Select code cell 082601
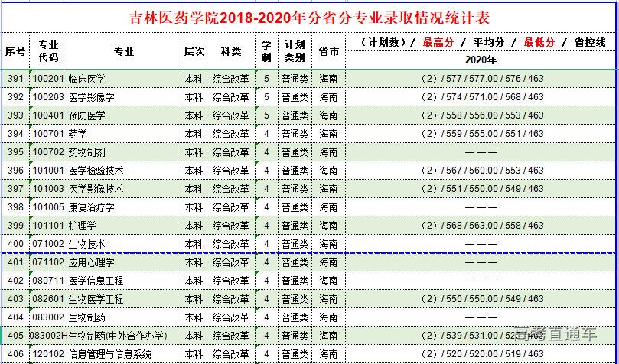This screenshot has width=619, height=364. click(x=48, y=298)
